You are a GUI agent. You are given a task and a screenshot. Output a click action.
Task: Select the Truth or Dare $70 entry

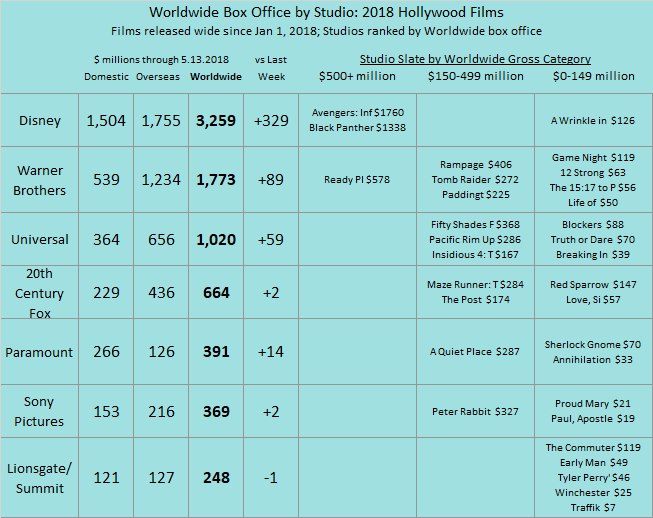pos(593,239)
